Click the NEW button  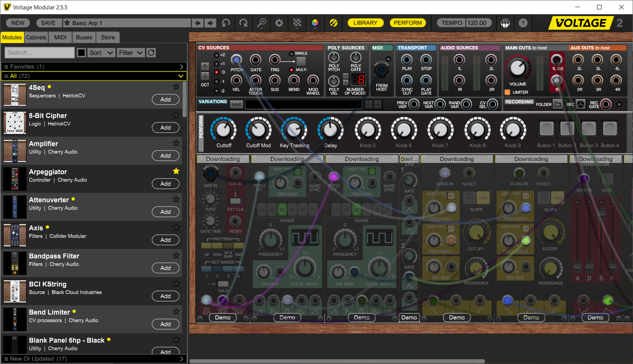click(18, 23)
